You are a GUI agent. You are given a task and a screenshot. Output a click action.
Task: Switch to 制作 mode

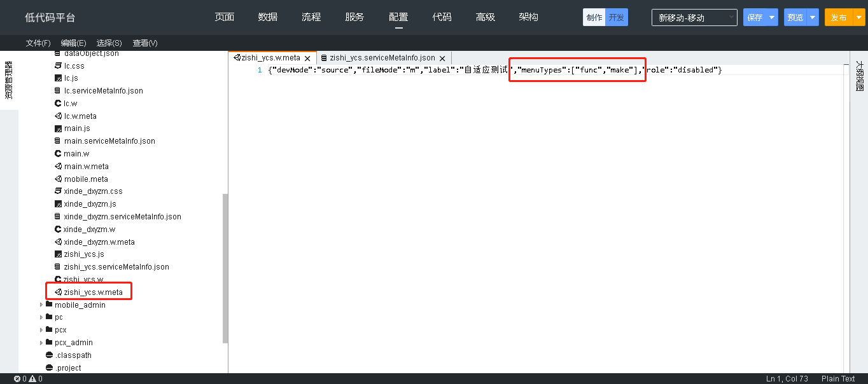594,18
